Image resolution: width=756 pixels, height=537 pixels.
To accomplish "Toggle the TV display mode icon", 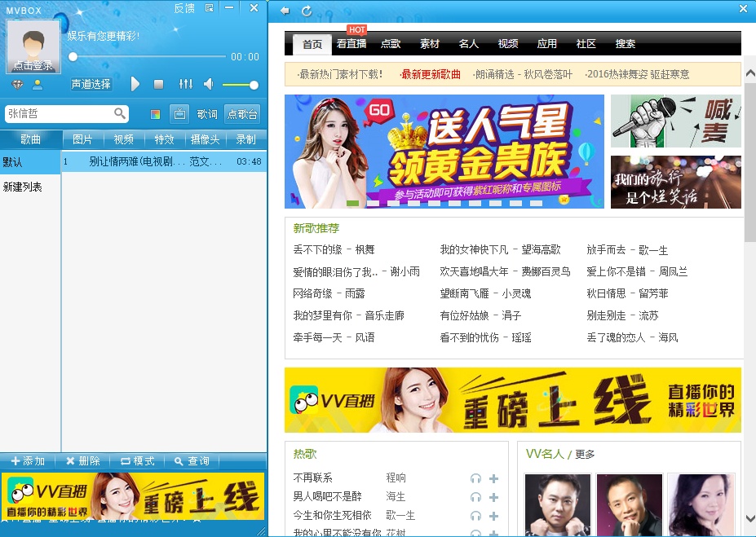I will pyautogui.click(x=179, y=114).
